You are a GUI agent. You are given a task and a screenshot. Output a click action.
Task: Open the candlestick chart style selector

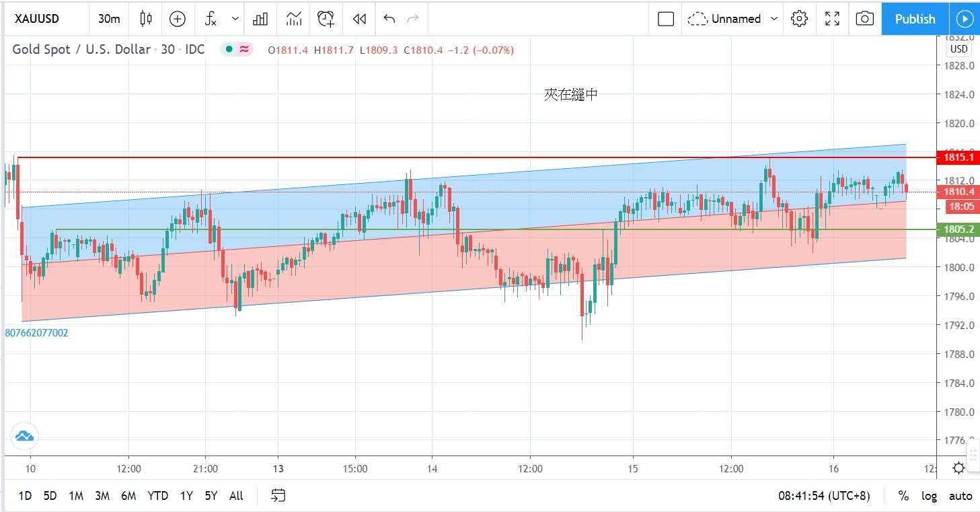146,19
